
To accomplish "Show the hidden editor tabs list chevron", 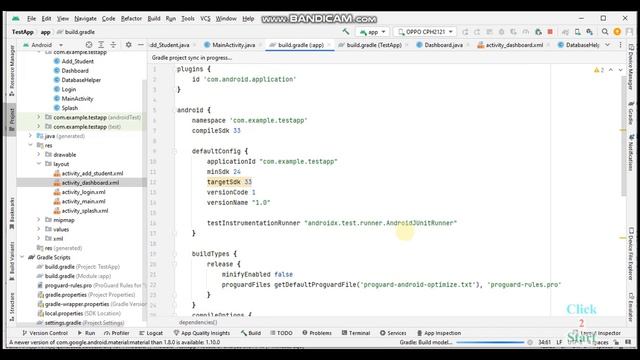I will [x=607, y=45].
